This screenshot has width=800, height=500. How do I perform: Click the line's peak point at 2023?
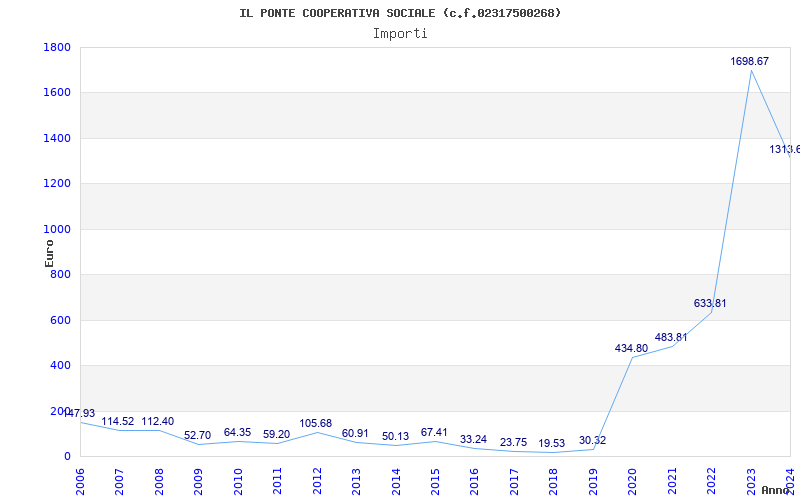[x=751, y=70]
